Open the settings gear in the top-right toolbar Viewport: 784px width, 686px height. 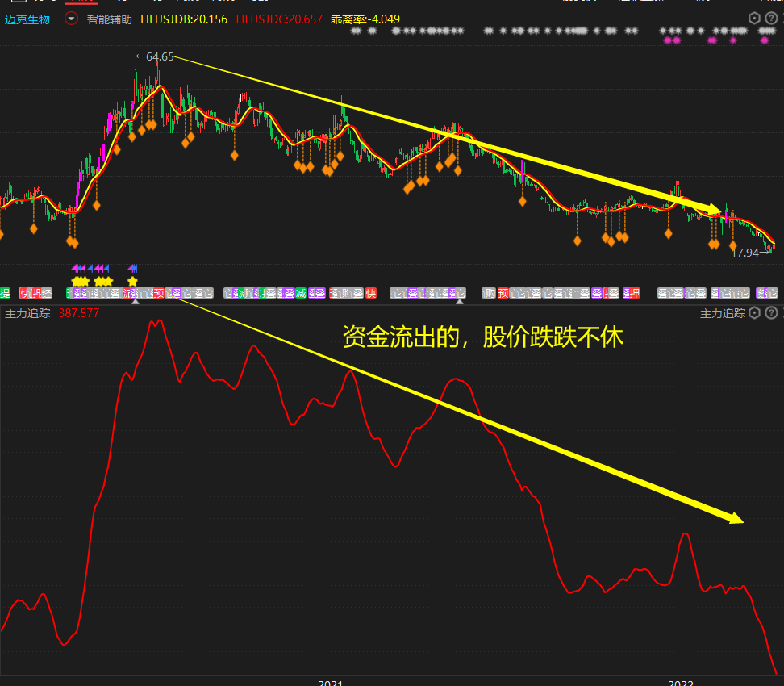click(754, 18)
